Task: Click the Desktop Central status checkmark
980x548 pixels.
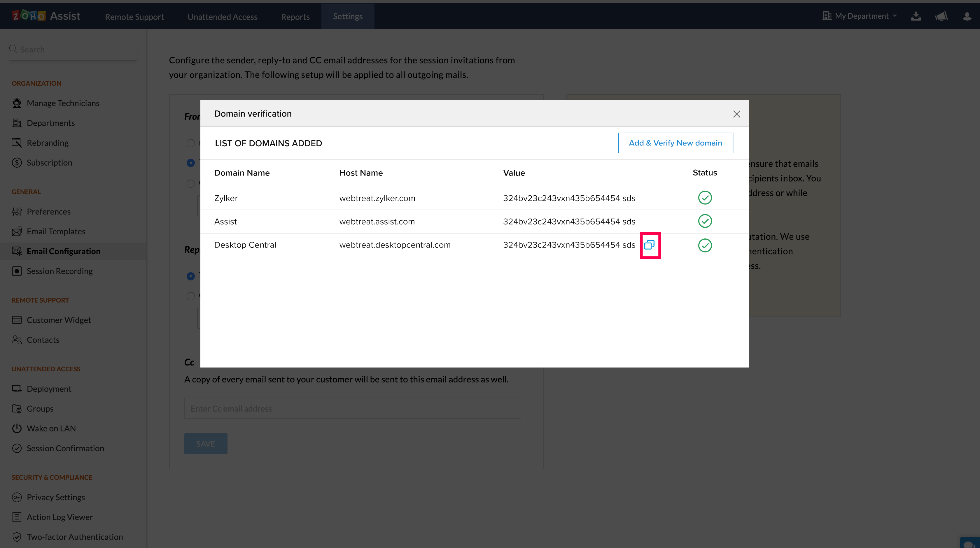Action: click(x=705, y=245)
